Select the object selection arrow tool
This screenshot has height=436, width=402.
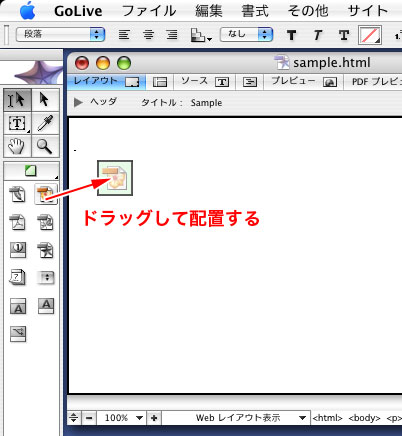(45, 100)
